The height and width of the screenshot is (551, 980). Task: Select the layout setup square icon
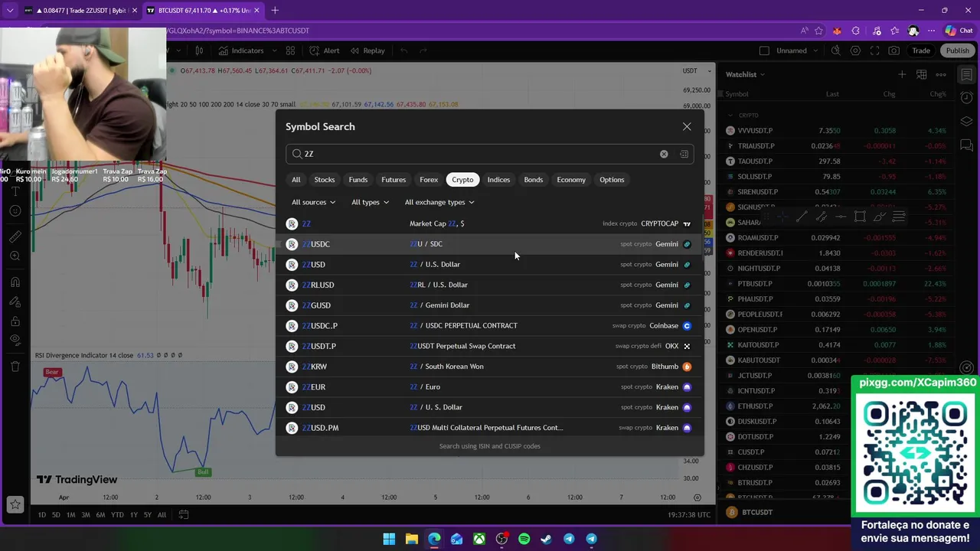tap(764, 51)
